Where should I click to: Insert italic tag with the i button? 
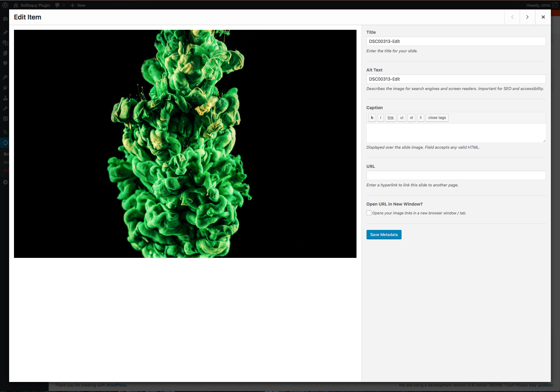click(x=381, y=118)
